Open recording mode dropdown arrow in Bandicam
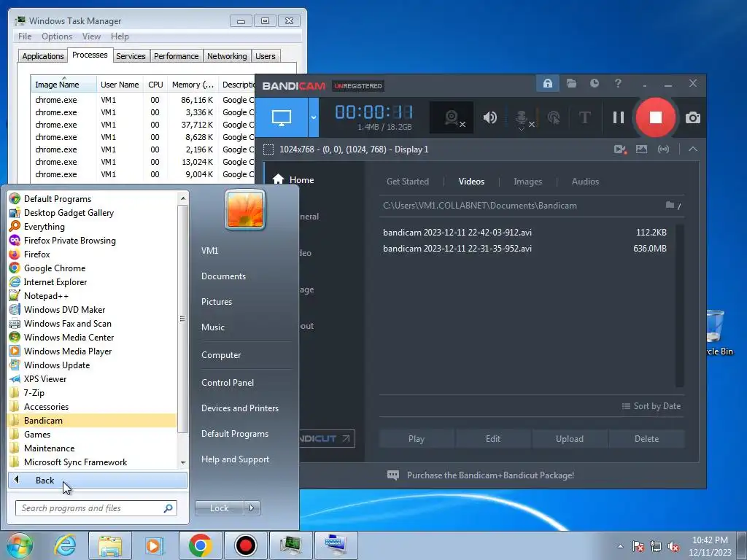This screenshot has width=747, height=560. (x=314, y=117)
